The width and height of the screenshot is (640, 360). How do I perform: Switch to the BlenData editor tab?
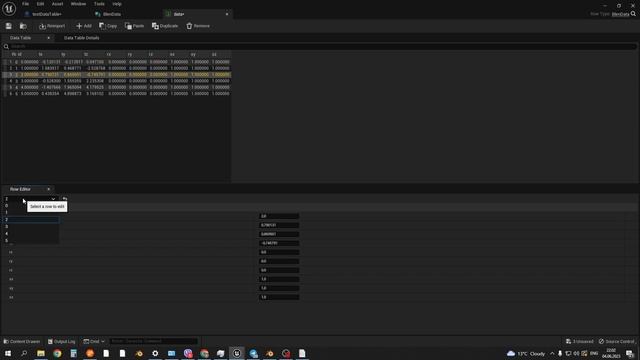pyautogui.click(x=111, y=14)
